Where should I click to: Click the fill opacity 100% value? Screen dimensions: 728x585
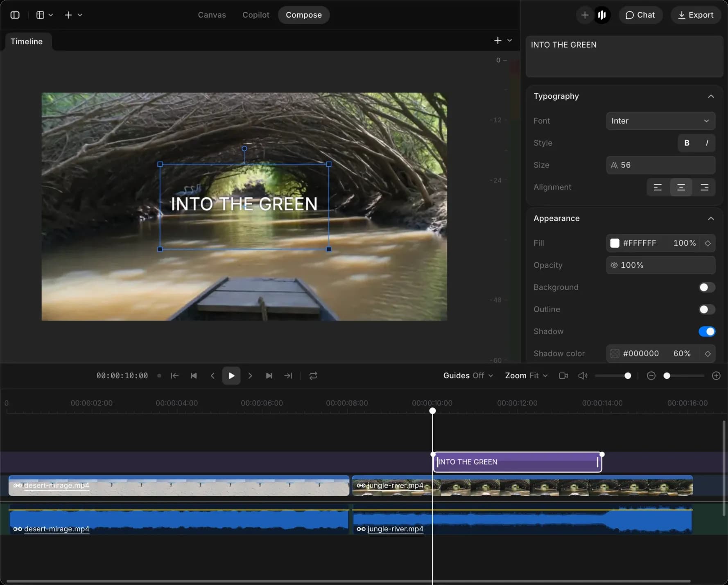(684, 243)
